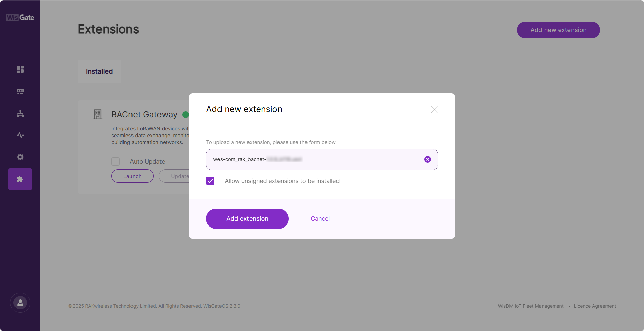Screen dimensions: 644x331
Task: Open the Add new extension dialog
Action: 558,30
